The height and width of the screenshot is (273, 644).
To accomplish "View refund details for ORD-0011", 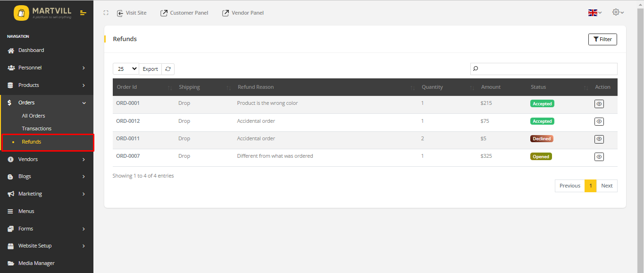I will 599,139.
